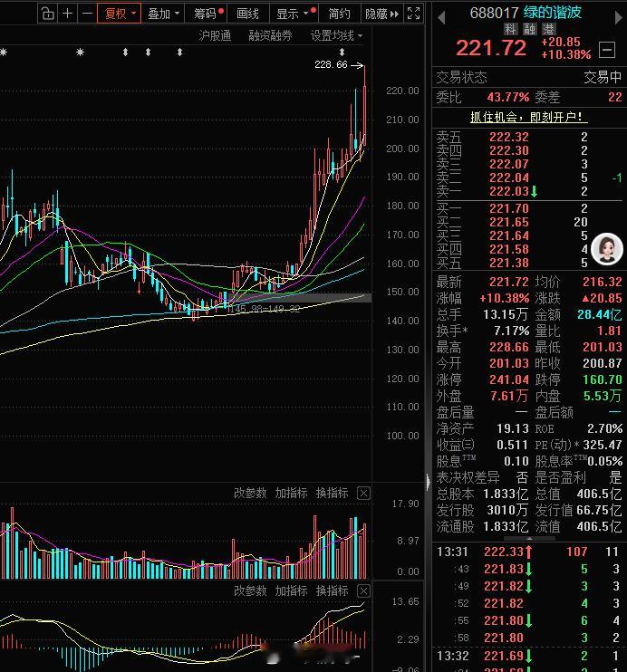Click the 融 tag badge

point(529,29)
